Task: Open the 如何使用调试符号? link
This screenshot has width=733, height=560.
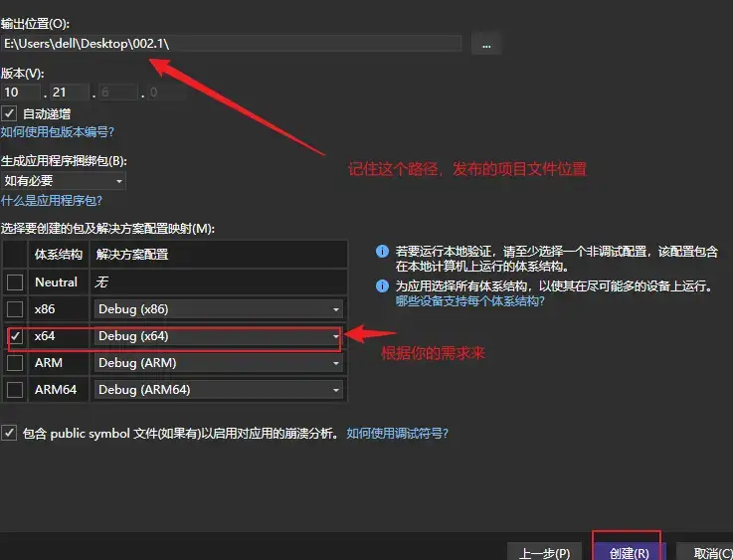Action: click(x=398, y=434)
